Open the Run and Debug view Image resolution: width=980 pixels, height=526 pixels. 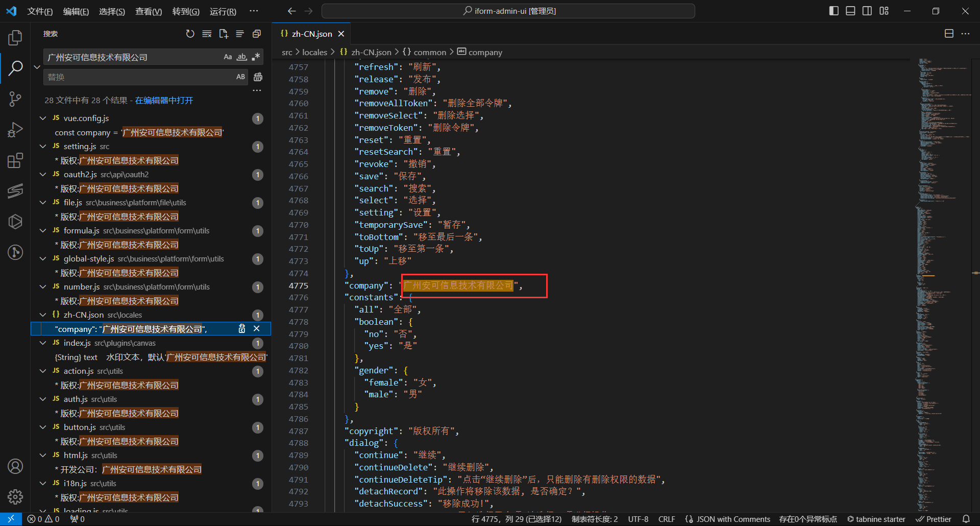[x=15, y=130]
